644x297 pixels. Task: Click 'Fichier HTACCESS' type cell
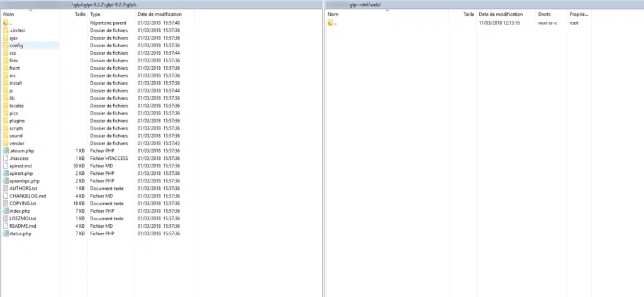109,158
